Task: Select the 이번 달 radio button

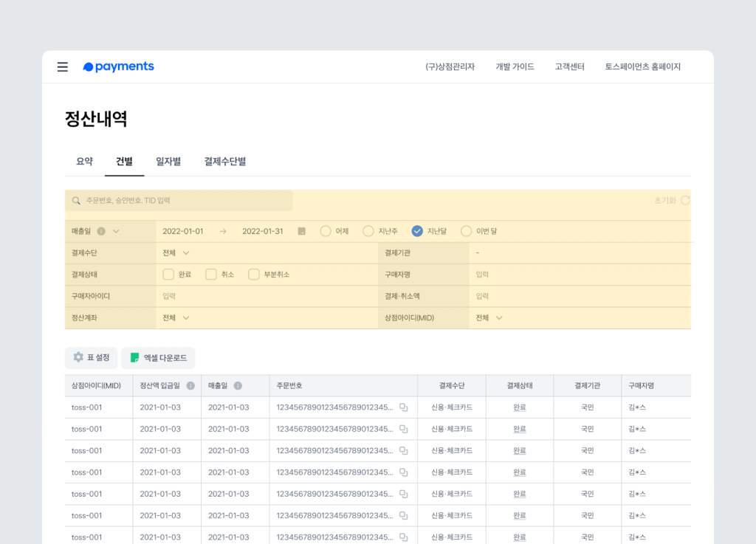Action: point(467,231)
